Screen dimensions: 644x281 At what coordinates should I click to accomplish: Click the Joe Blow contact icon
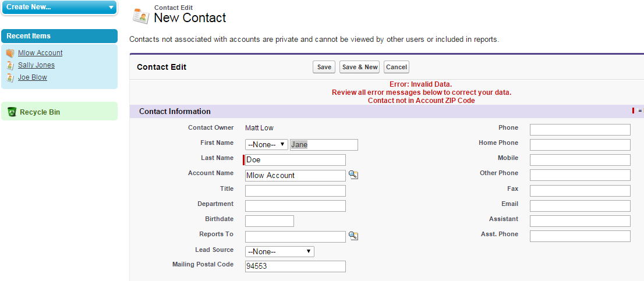point(10,77)
